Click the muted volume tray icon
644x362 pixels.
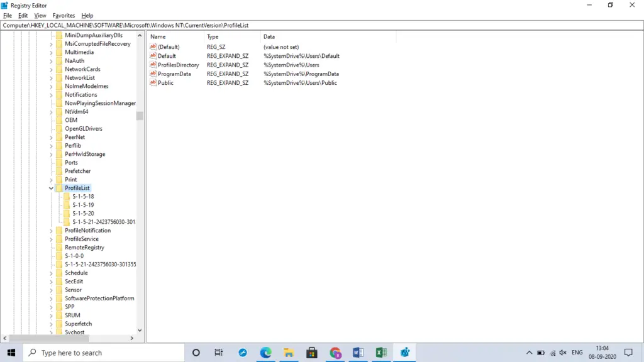[563, 353]
